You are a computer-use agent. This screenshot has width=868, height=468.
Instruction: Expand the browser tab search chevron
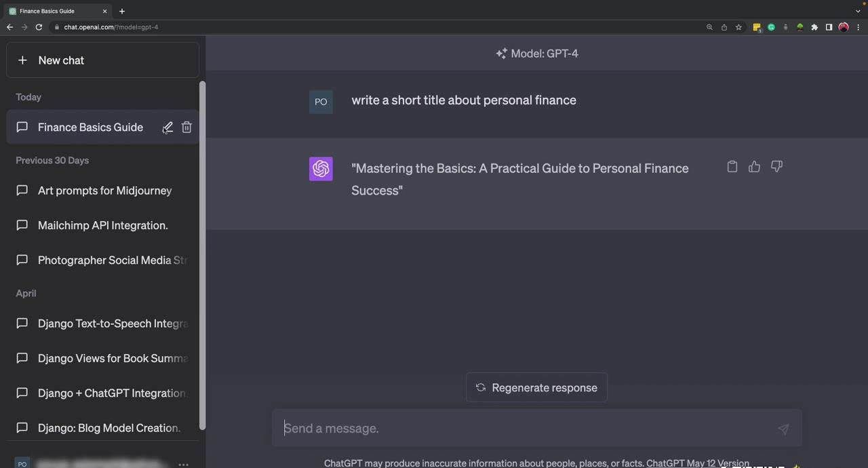(858, 11)
